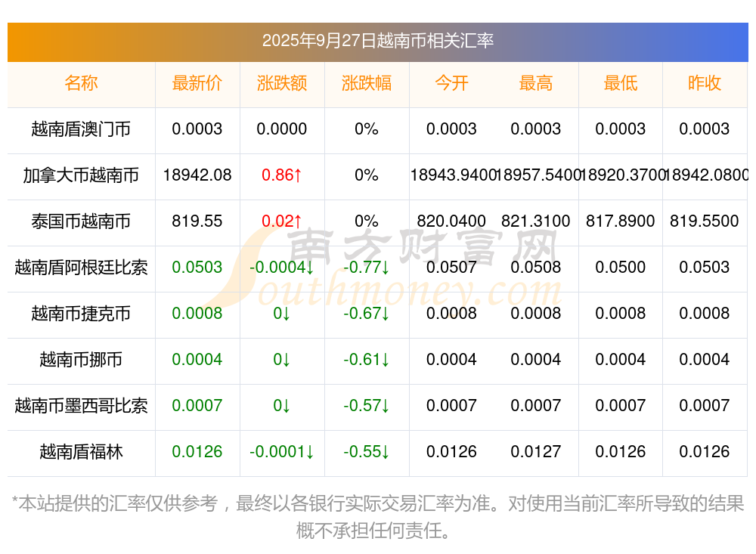Click the 今开 column header
The width and height of the screenshot is (756, 554).
click(451, 84)
